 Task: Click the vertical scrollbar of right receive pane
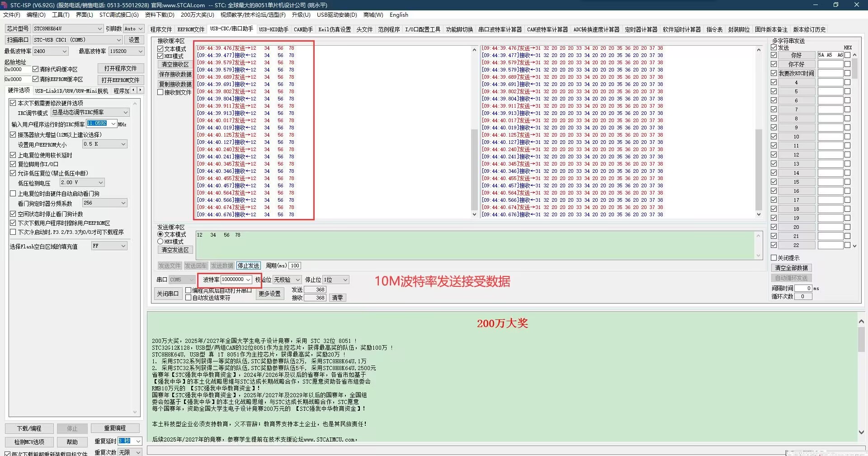click(x=759, y=131)
